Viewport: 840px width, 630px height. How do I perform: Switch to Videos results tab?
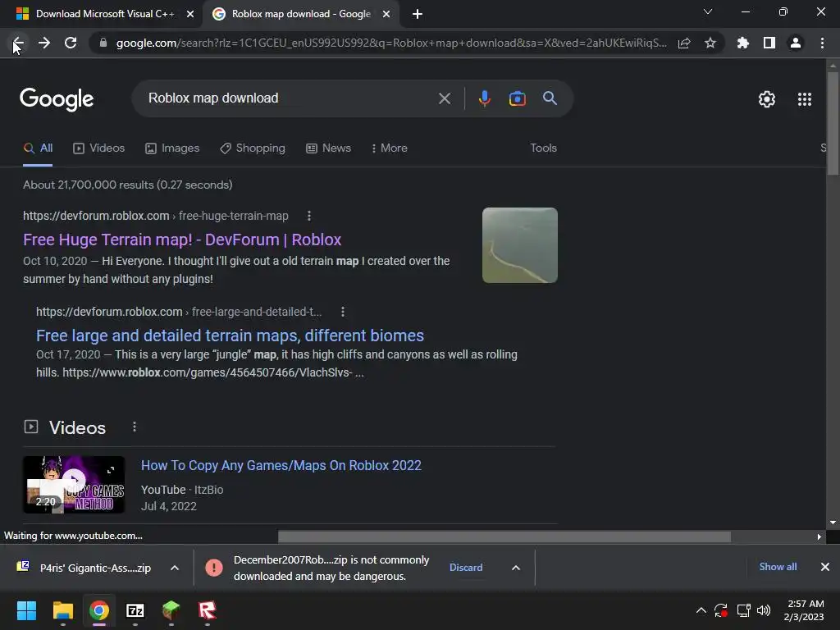click(98, 148)
